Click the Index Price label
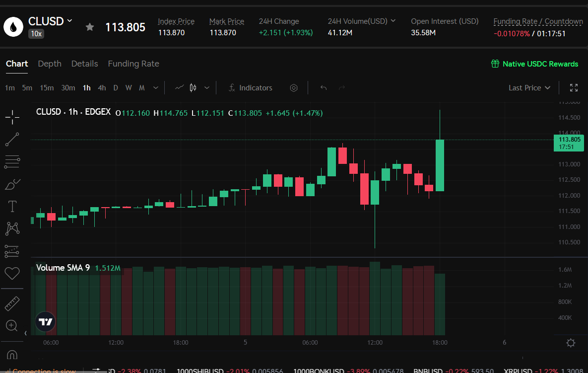The height and width of the screenshot is (373, 588). click(176, 21)
